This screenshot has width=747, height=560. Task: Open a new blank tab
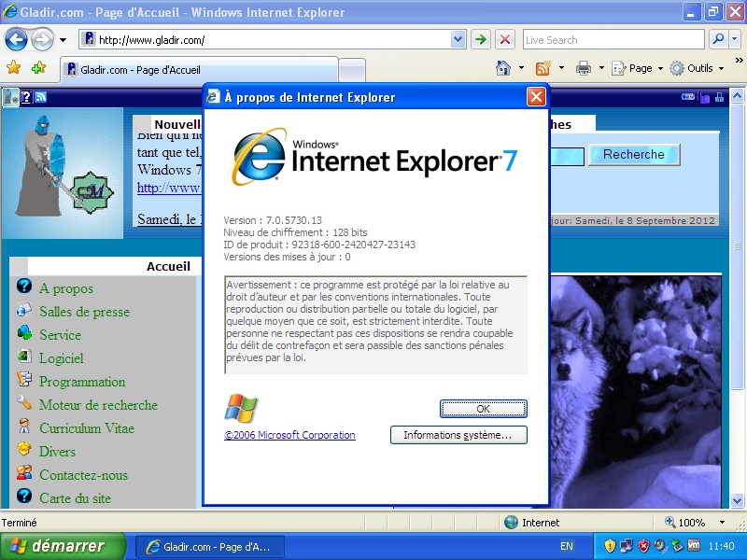pos(352,71)
